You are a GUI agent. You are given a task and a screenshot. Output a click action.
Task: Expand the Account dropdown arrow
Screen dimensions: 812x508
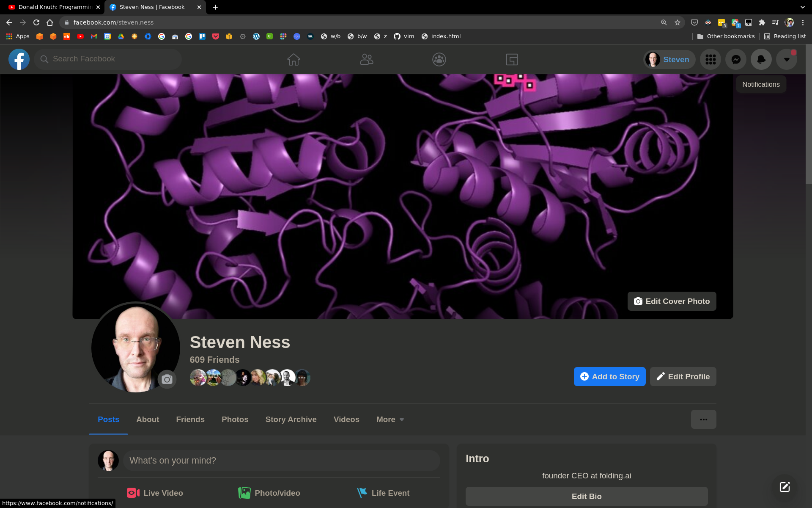click(x=787, y=59)
